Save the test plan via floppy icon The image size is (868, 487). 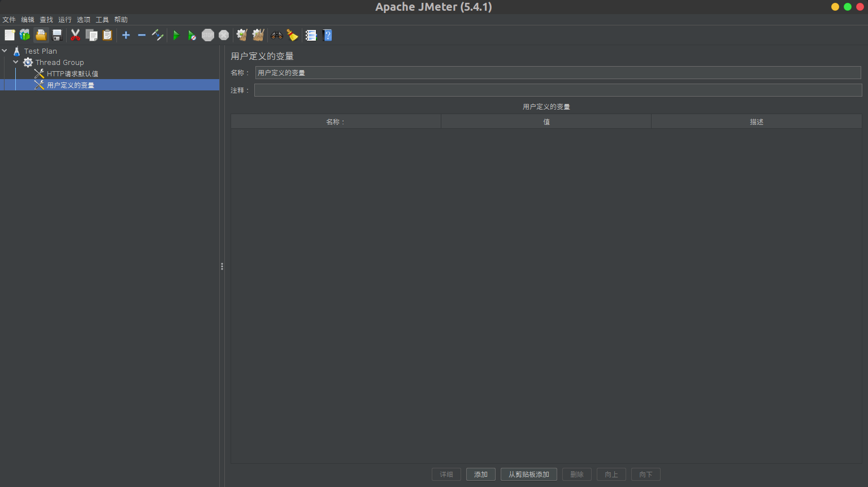tap(57, 35)
